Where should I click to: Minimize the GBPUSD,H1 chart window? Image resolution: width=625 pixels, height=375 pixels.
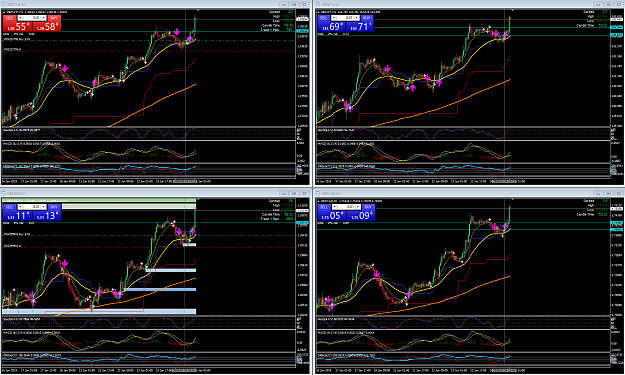284,193
